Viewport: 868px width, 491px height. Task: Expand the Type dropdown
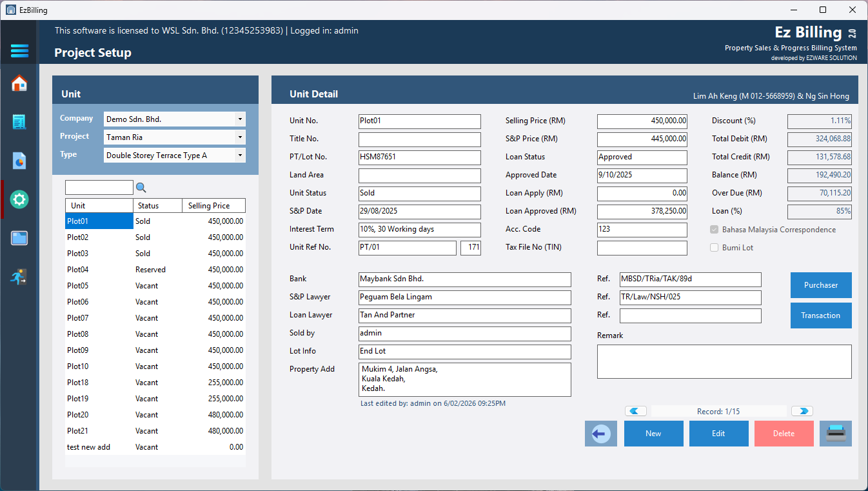[175, 155]
